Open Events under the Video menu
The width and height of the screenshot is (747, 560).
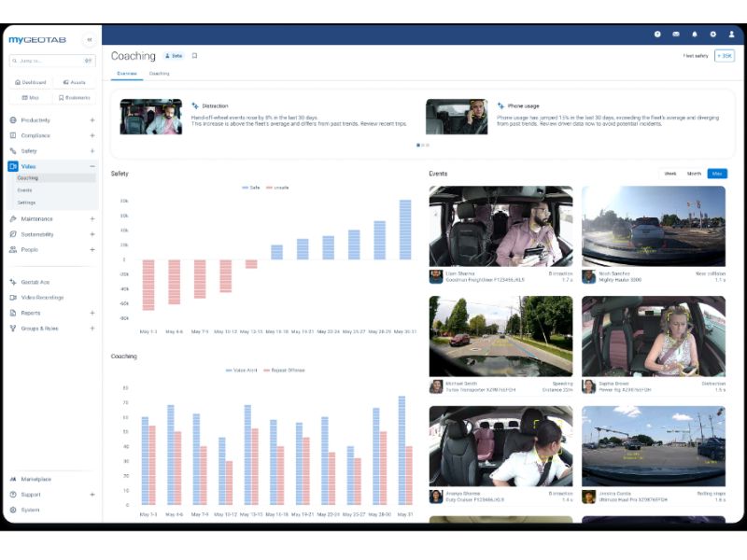(x=25, y=189)
